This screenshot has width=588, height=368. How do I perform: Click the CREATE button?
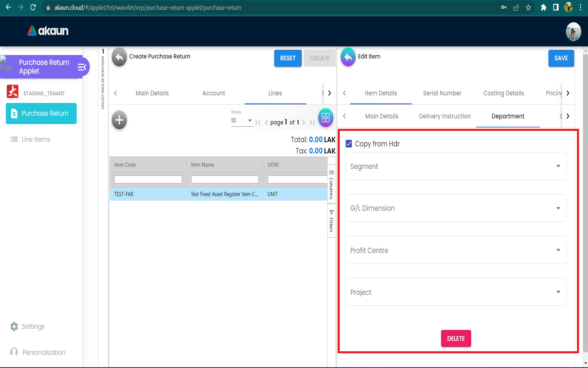pos(320,58)
